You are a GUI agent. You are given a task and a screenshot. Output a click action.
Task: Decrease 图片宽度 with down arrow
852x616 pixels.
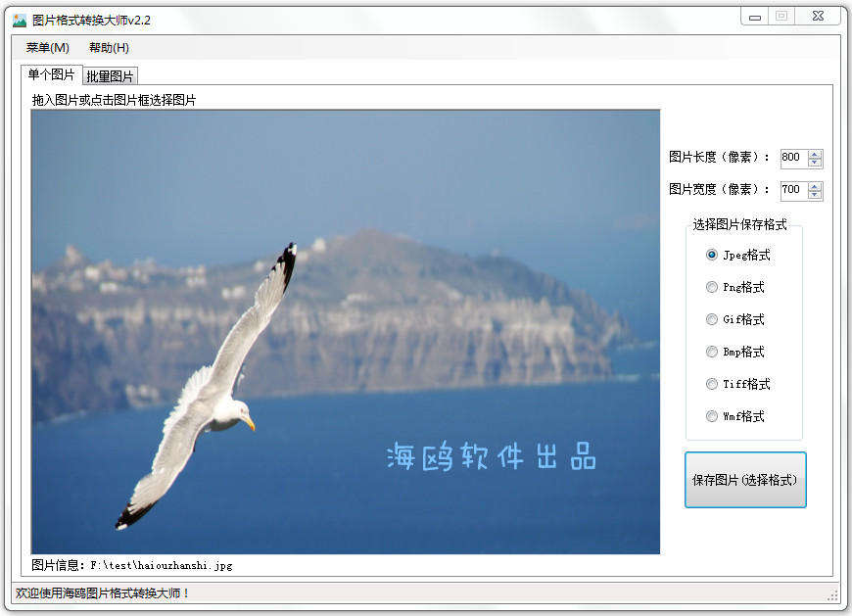815,195
